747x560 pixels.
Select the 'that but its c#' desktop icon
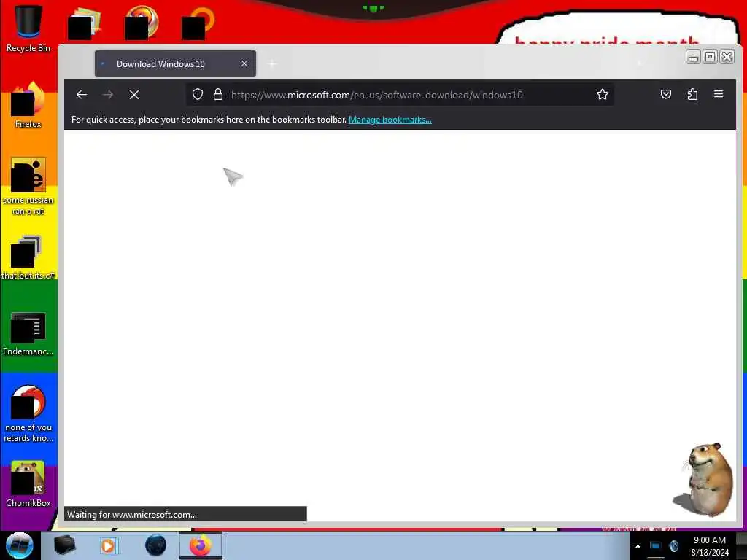pos(28,257)
